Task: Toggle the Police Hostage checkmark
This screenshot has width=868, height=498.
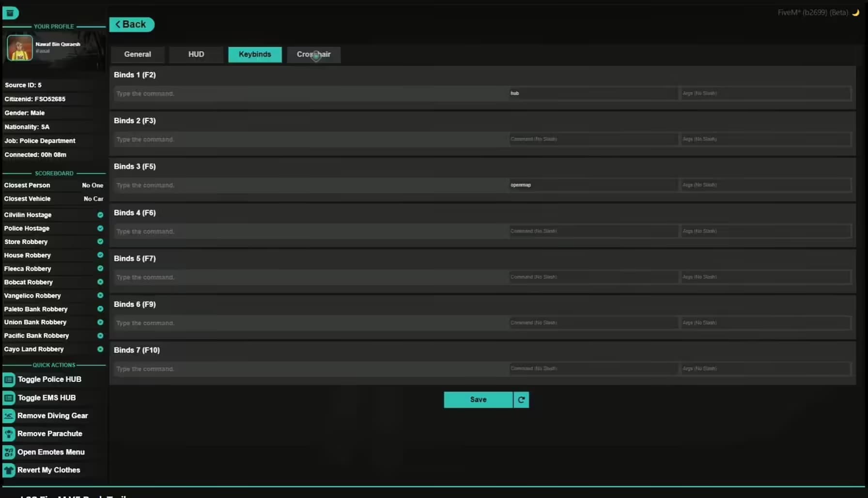Action: pos(100,228)
